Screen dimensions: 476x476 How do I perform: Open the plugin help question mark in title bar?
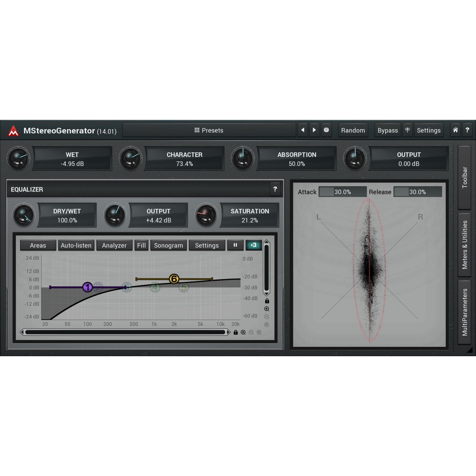[x=467, y=130]
